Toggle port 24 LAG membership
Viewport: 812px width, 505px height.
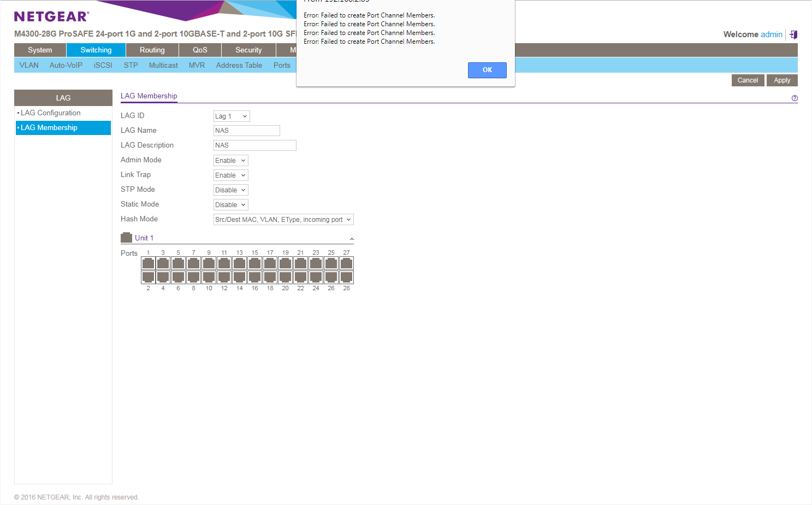pyautogui.click(x=316, y=277)
